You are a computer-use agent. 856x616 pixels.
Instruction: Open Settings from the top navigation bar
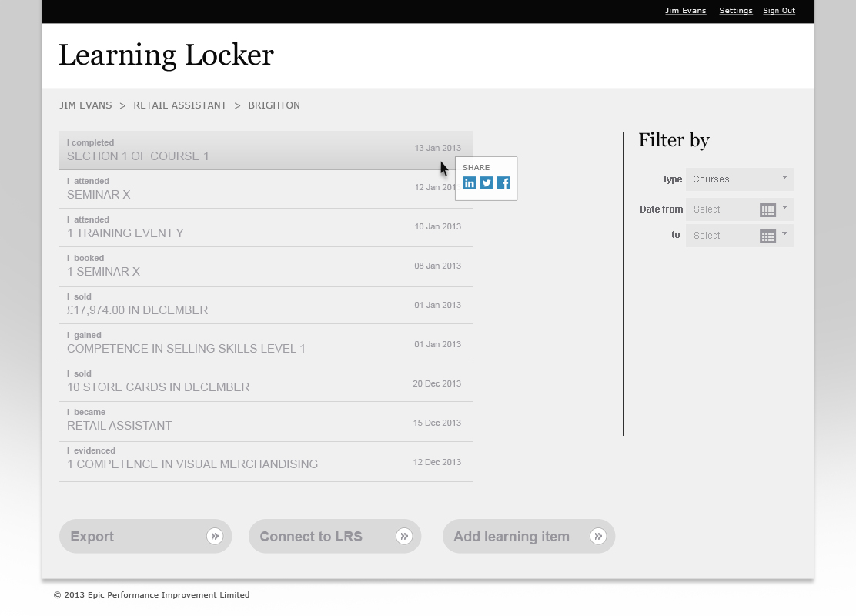tap(735, 10)
